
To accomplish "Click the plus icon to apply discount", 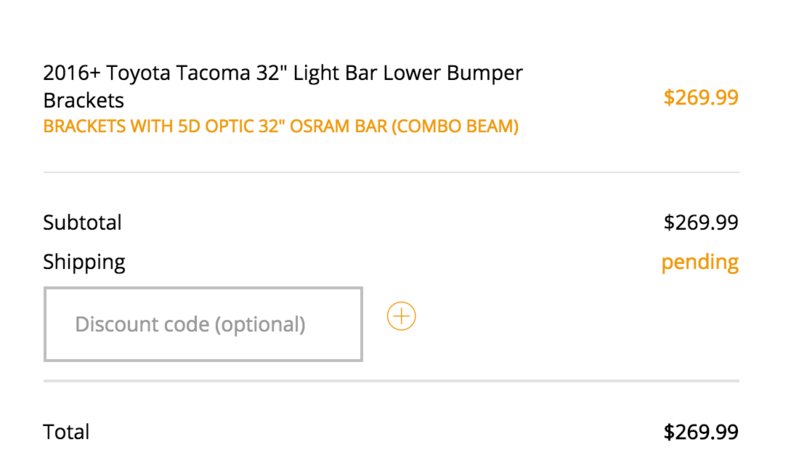I will click(x=401, y=316).
